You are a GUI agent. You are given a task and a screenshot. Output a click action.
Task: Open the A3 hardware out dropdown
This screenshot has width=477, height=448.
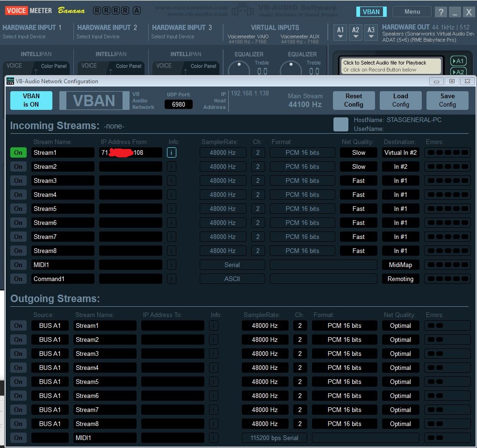click(x=371, y=32)
